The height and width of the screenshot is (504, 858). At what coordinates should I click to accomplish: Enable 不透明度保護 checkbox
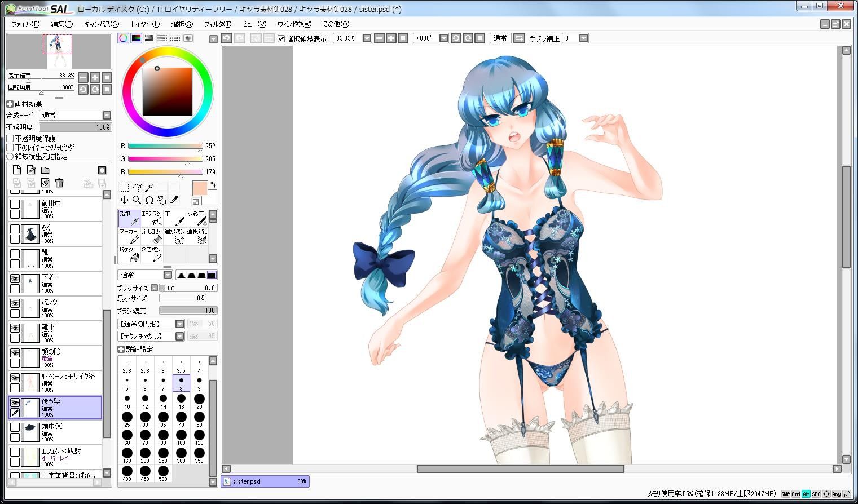(x=10, y=138)
